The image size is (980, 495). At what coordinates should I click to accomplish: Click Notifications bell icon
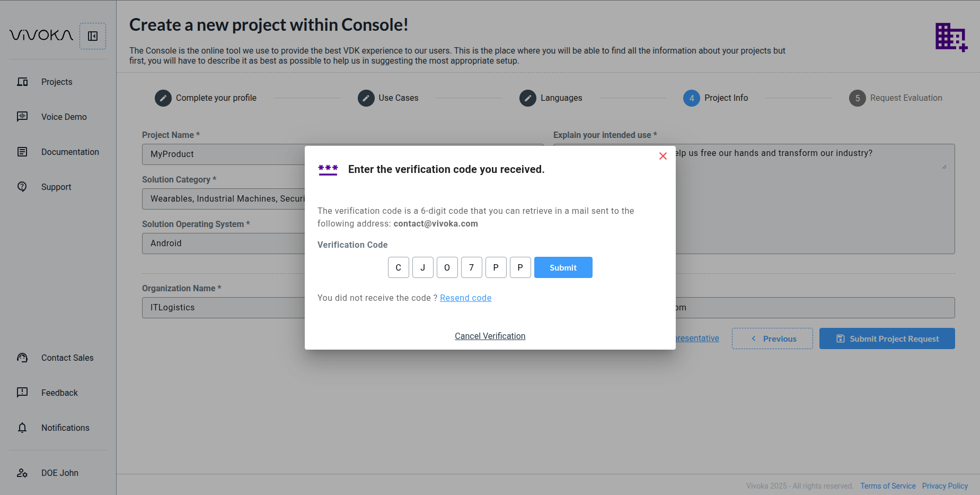pyautogui.click(x=22, y=428)
